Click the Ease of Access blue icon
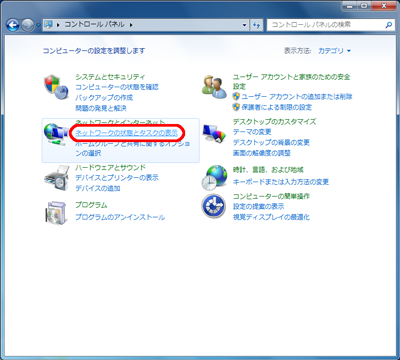The image size is (400, 360). tap(213, 206)
